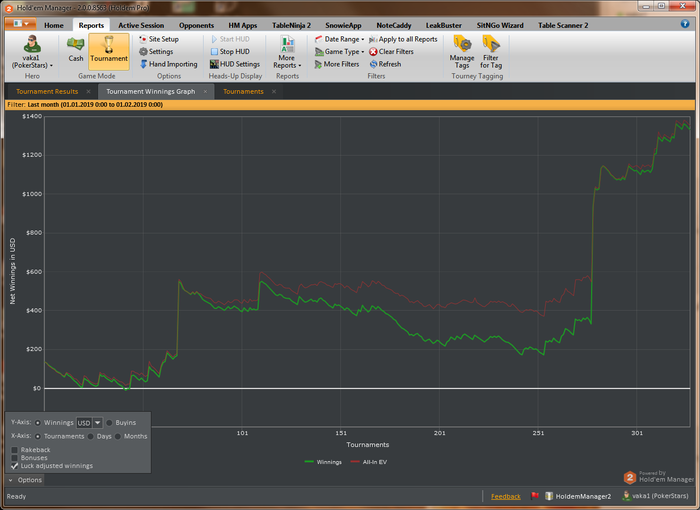Enable the Rakeback checkbox
The image size is (700, 510).
pos(14,449)
